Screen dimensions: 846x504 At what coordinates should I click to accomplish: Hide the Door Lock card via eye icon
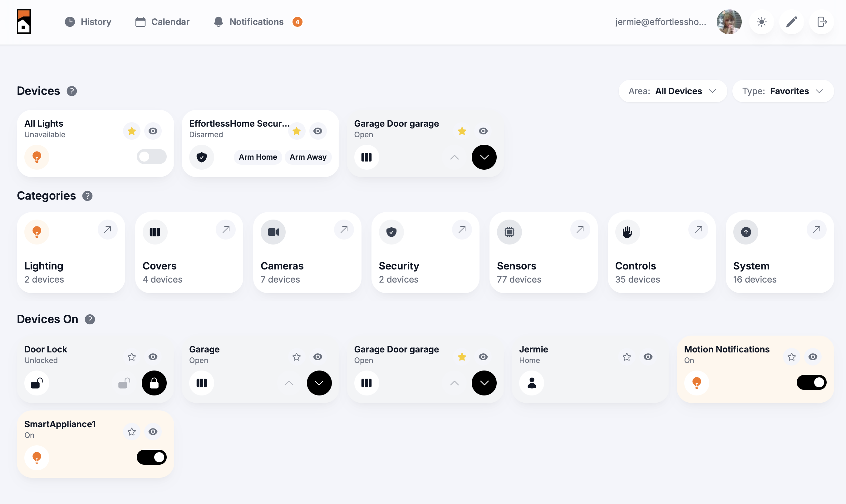153,356
